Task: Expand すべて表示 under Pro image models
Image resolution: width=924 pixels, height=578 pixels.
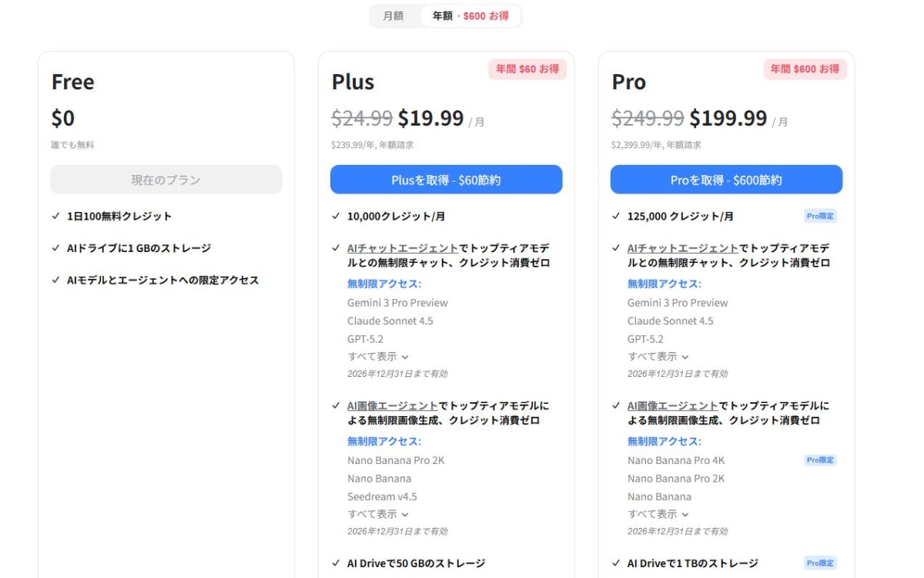Action: 658,514
